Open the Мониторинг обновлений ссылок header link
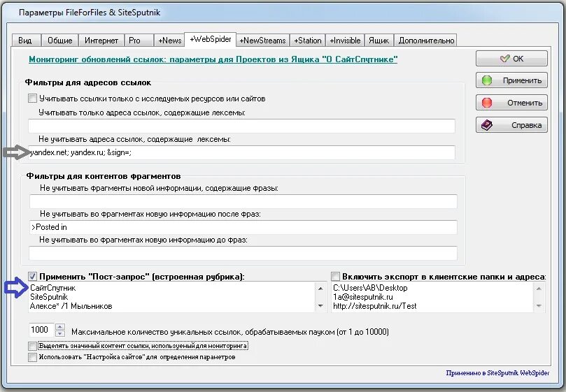The image size is (566, 392). (x=213, y=59)
